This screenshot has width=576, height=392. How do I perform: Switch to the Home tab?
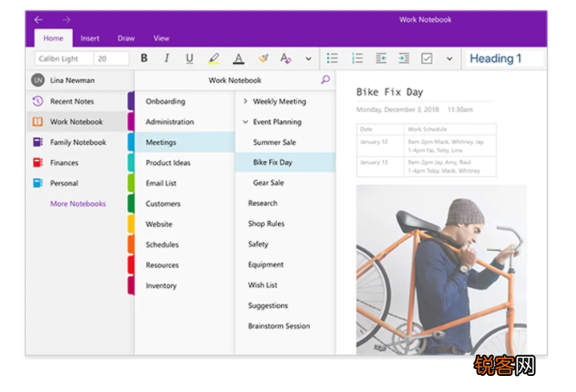pyautogui.click(x=53, y=38)
